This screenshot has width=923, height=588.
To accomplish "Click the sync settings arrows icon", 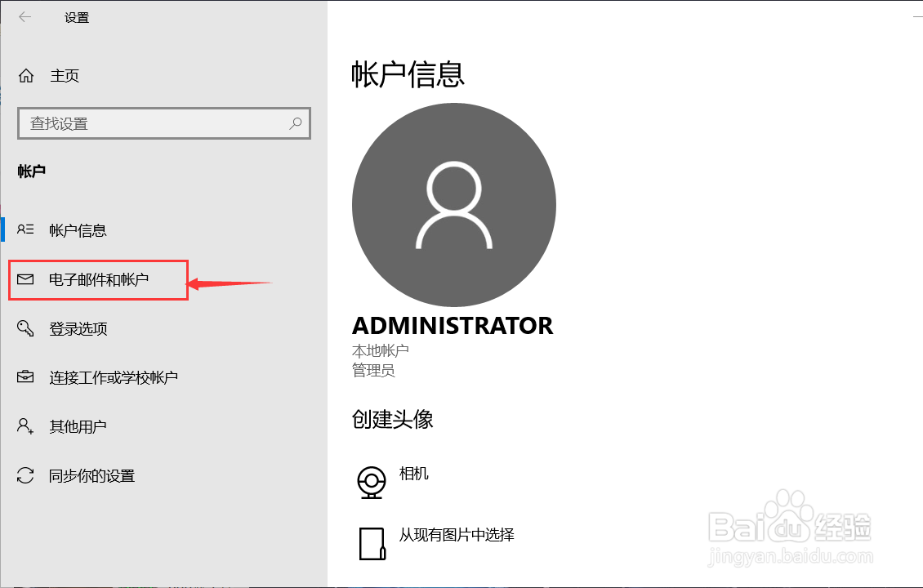I will click(26, 475).
